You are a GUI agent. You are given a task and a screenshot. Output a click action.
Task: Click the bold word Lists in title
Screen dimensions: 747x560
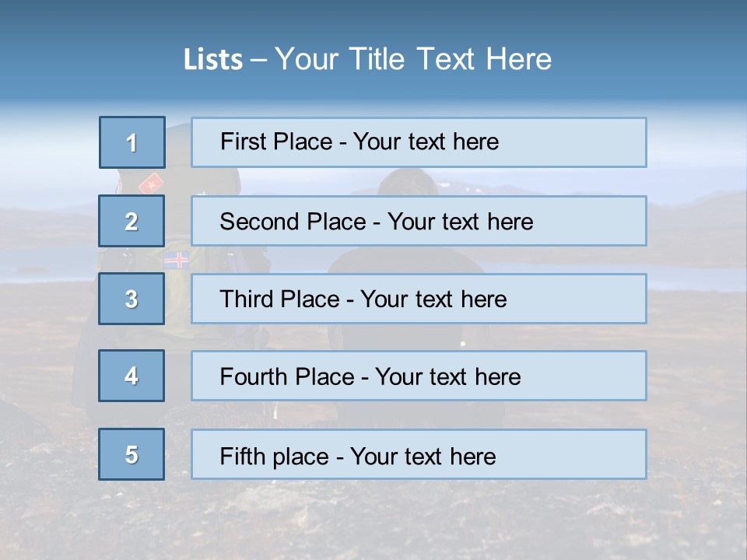point(213,59)
